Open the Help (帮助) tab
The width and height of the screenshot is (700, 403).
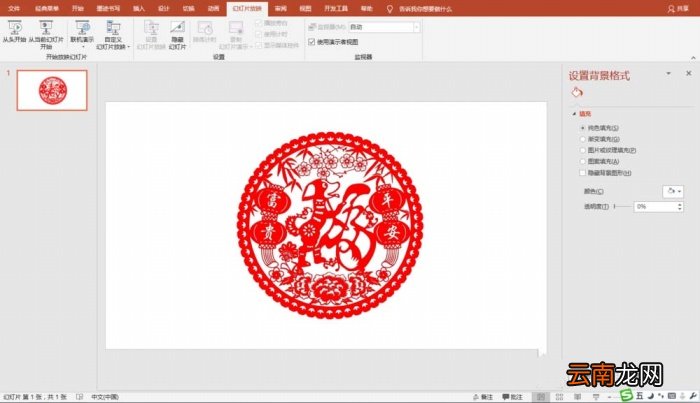[x=367, y=8]
